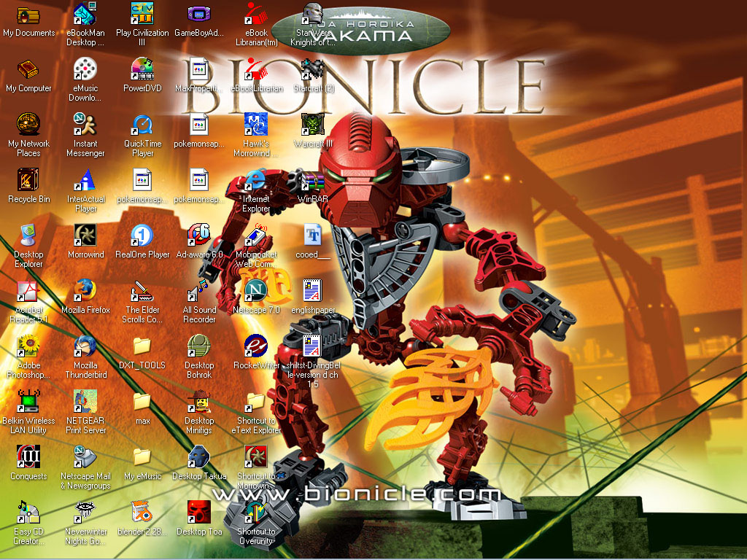This screenshot has height=560, width=747.
Task: Start Neverwinter Nights
Action: 85,510
